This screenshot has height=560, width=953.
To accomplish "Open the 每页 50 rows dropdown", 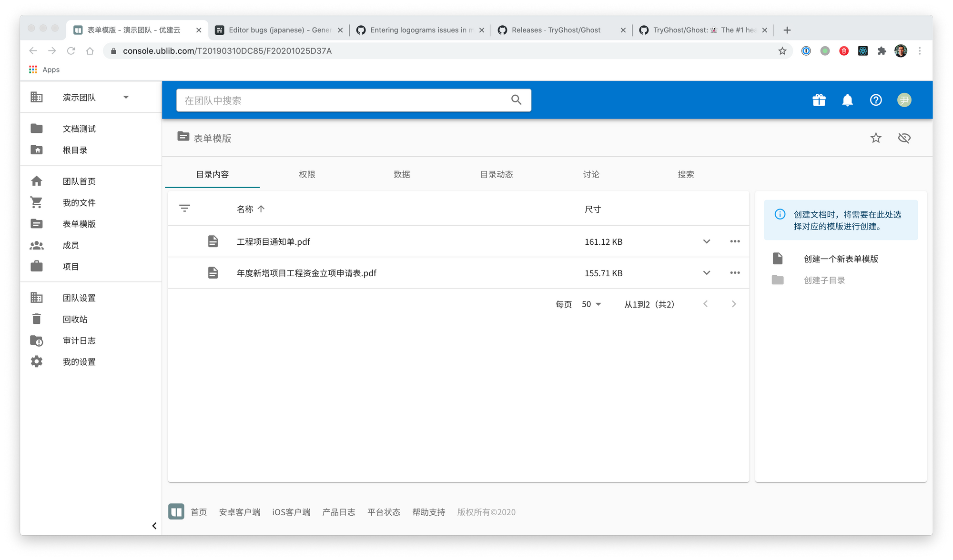I will 591,304.
